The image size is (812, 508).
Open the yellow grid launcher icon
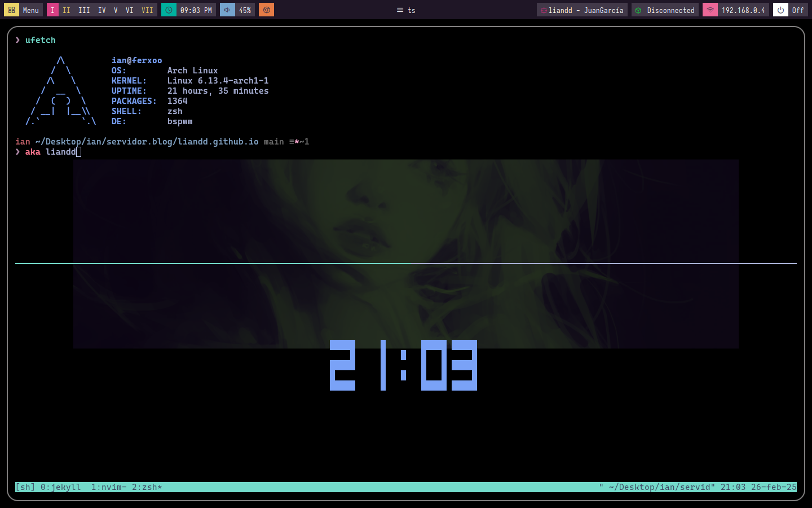coord(11,10)
